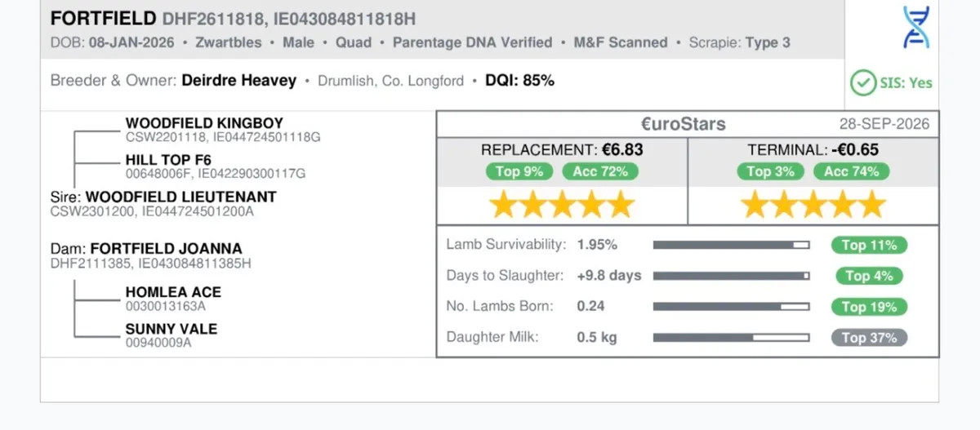The image size is (980, 430).
Task: Click the Terminal Acc 74% badge
Action: tap(852, 171)
